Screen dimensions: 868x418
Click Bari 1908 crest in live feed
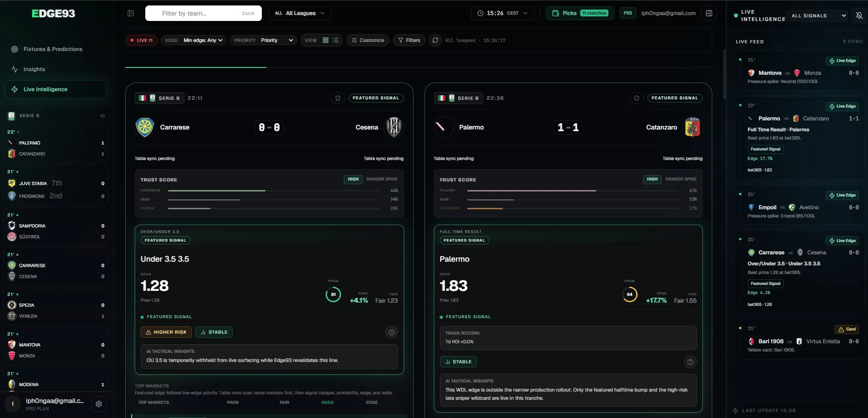pyautogui.click(x=751, y=341)
